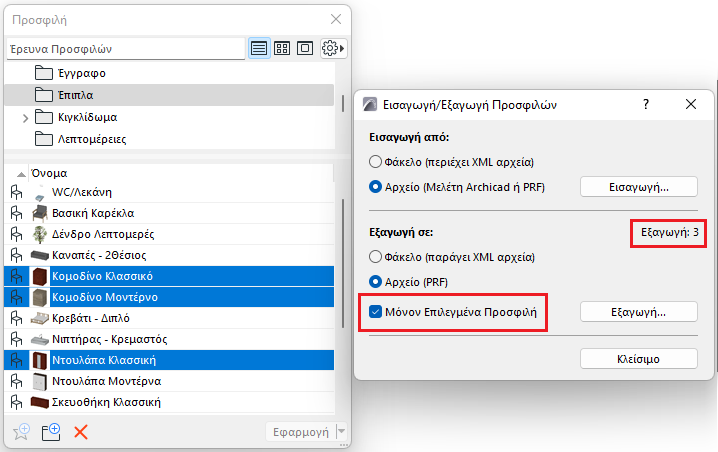The height and width of the screenshot is (452, 718).
Task: Click the help question mark in dialog
Action: (646, 104)
